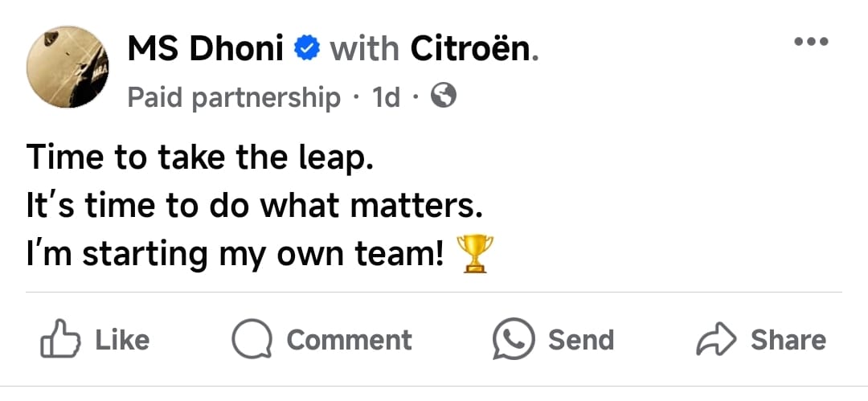Open MS Dhoni's profile picture
Viewport: 868px width, 401px height.
pyautogui.click(x=68, y=70)
